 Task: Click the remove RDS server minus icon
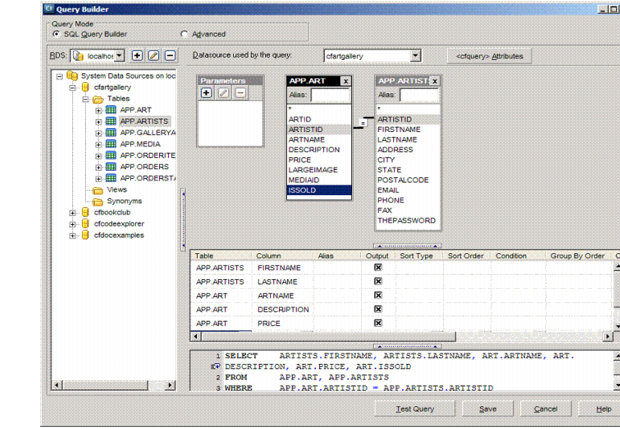click(x=169, y=56)
